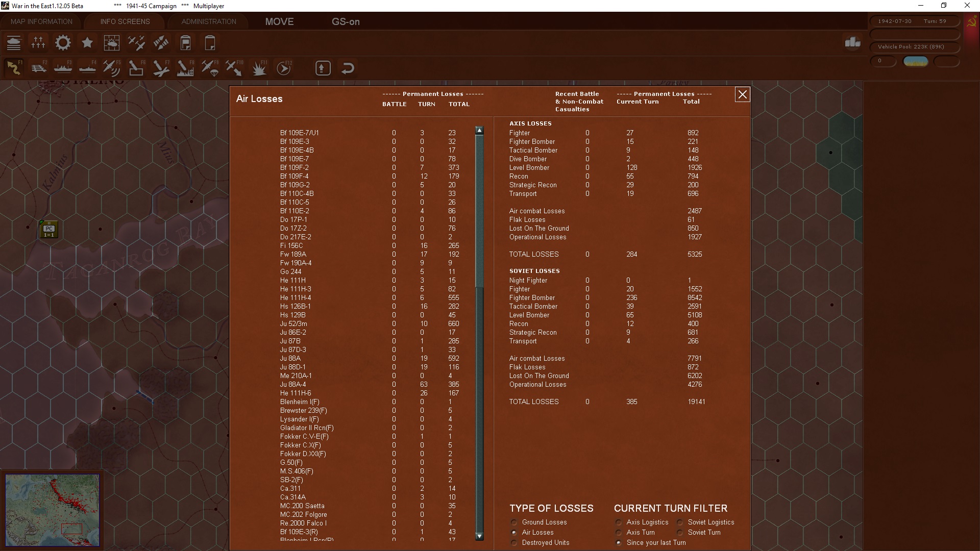The image size is (980, 551).
Task: Select Ground Losses radio button
Action: tap(514, 522)
